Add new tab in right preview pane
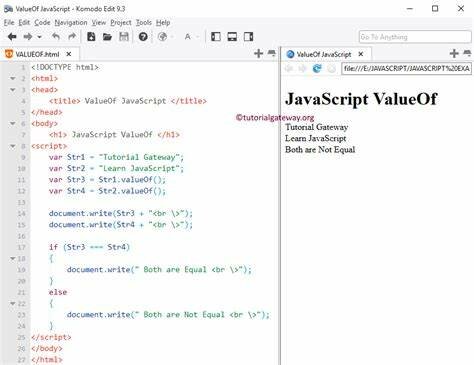Screen dimensions: 474x365 point(454,53)
